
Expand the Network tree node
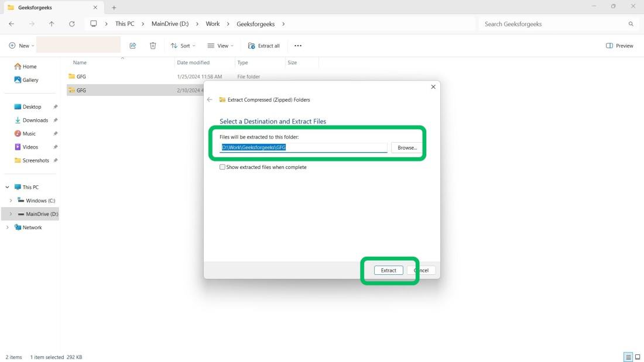point(8,227)
